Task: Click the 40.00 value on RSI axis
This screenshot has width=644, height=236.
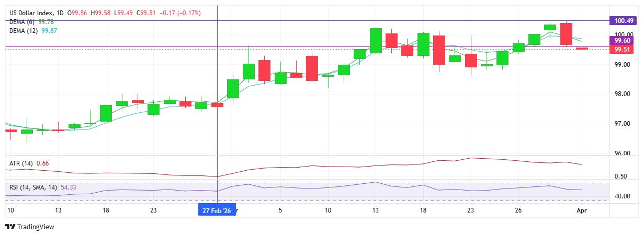Action: pos(622,196)
